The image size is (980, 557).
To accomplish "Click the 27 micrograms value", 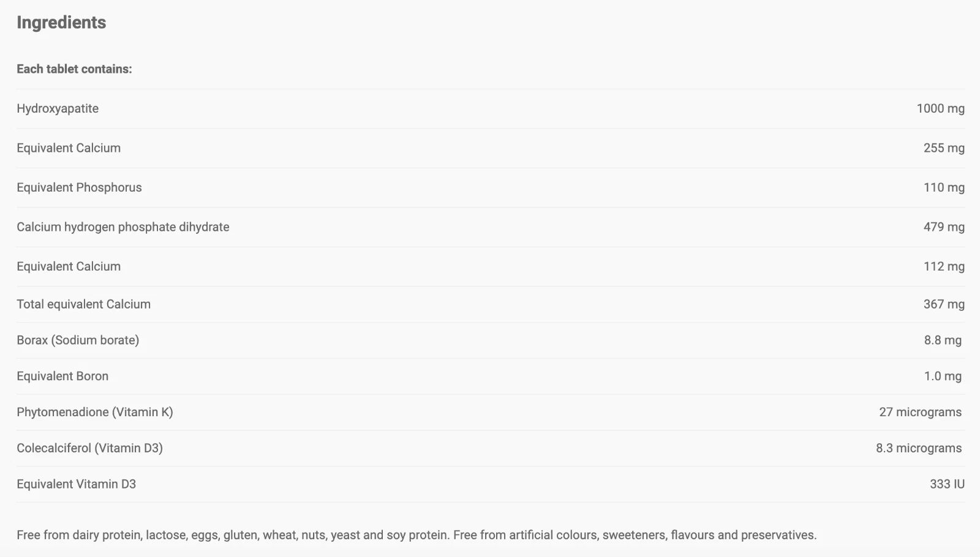I will (920, 412).
